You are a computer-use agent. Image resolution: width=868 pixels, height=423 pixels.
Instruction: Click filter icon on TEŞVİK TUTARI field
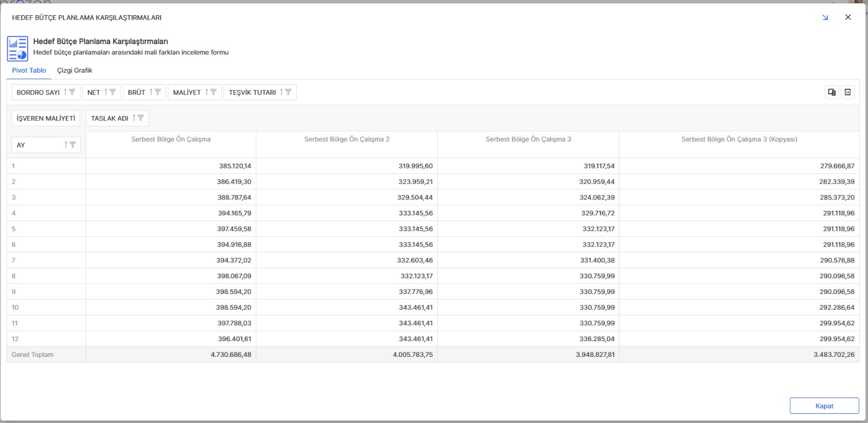click(288, 92)
